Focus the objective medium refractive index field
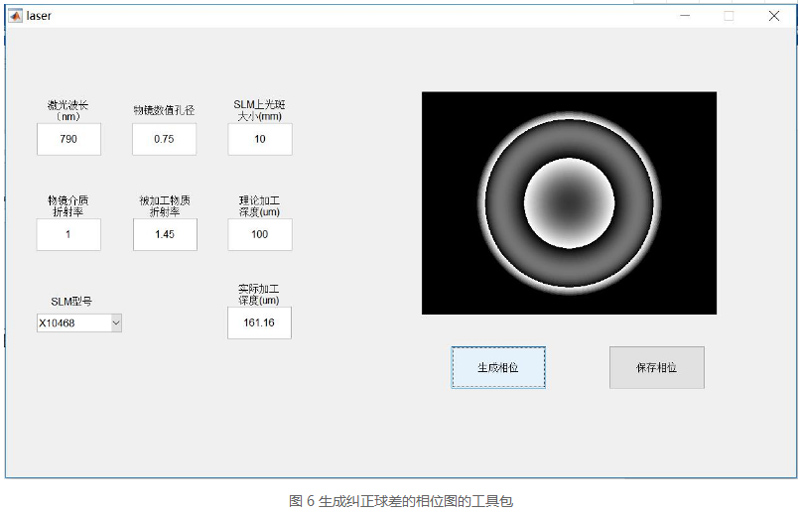The image size is (800, 513). tap(69, 234)
